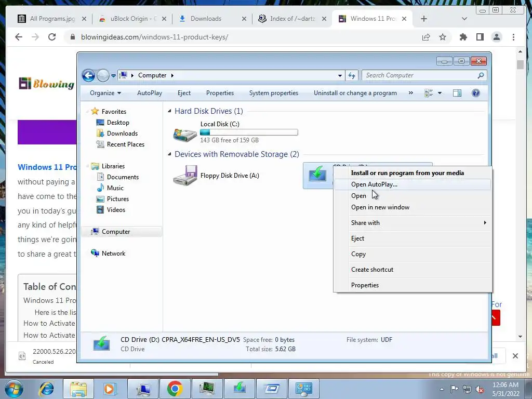Open recent pages dropdown beside Forward button
The width and height of the screenshot is (532, 399).
[113, 76]
